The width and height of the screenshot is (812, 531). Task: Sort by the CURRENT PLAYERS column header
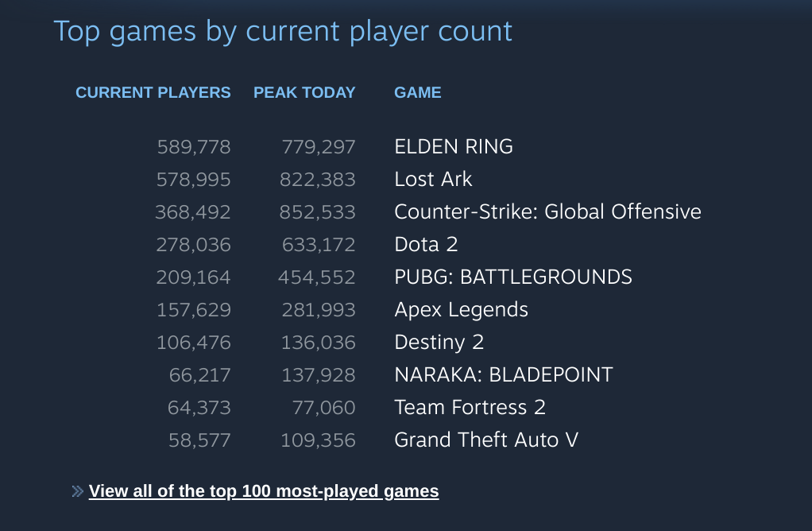point(153,92)
